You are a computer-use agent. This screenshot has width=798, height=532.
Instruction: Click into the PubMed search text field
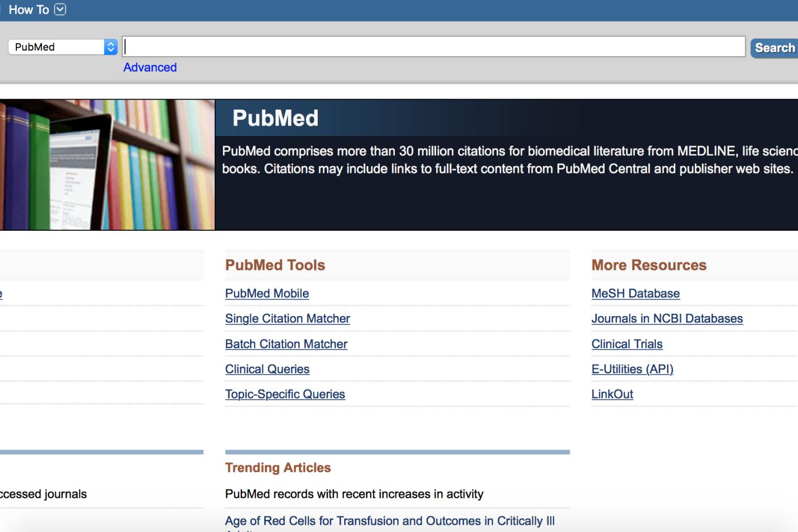click(x=433, y=47)
